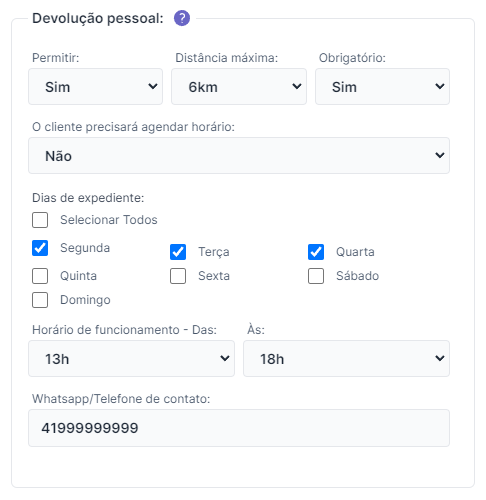The width and height of the screenshot is (486, 500).
Task: Enable the Quinta checkbox
Action: coord(40,276)
